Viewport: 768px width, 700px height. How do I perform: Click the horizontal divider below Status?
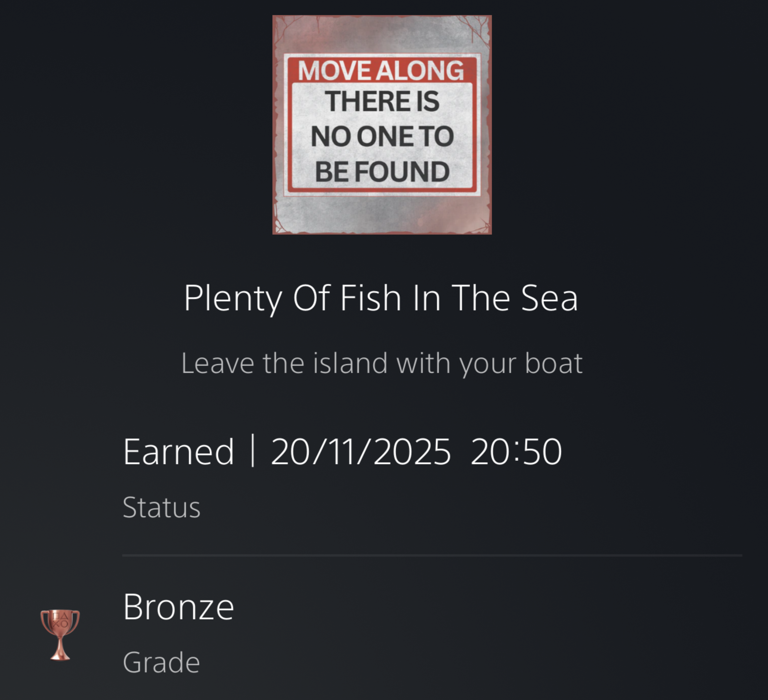(431, 556)
